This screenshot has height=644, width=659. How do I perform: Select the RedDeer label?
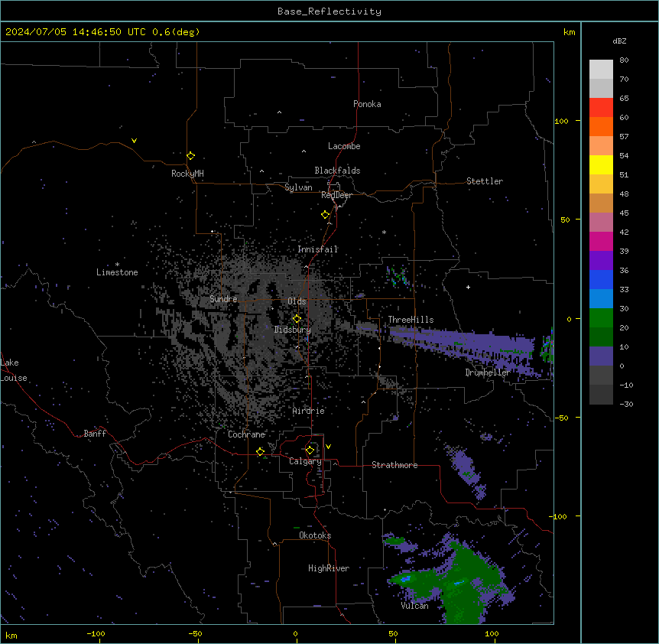click(336, 195)
